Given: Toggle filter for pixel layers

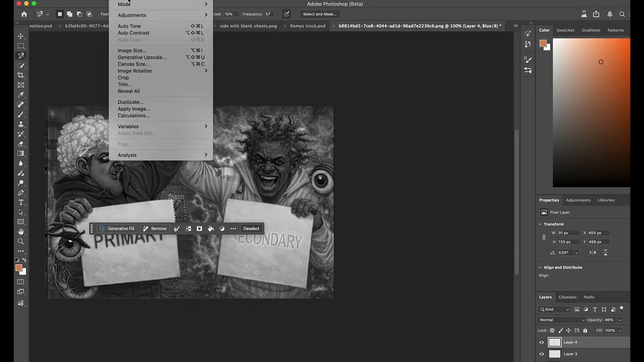Looking at the screenshot, I should (x=577, y=309).
